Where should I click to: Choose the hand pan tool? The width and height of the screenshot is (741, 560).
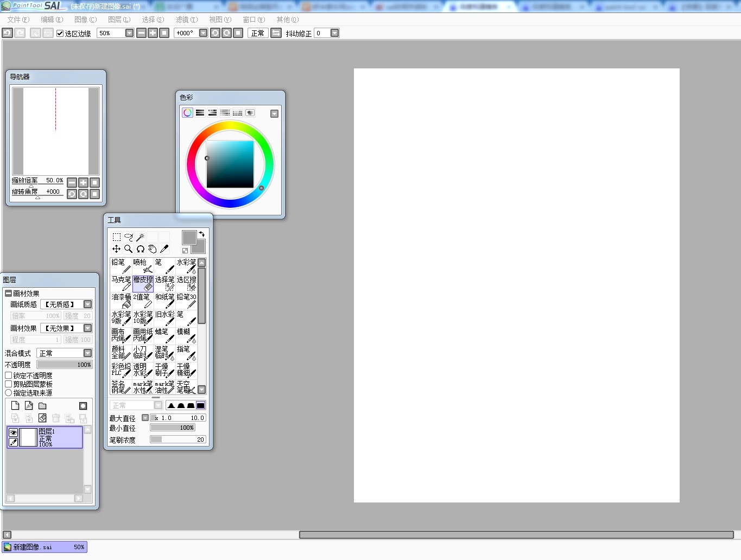click(152, 249)
